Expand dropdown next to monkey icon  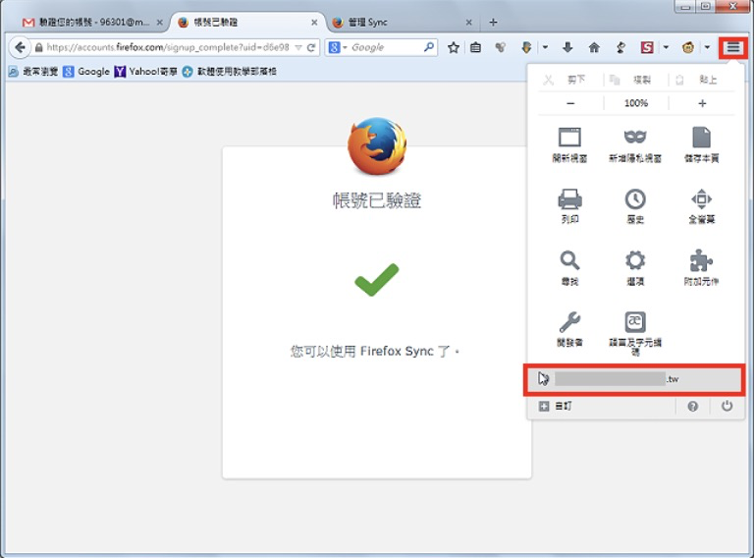coord(707,47)
